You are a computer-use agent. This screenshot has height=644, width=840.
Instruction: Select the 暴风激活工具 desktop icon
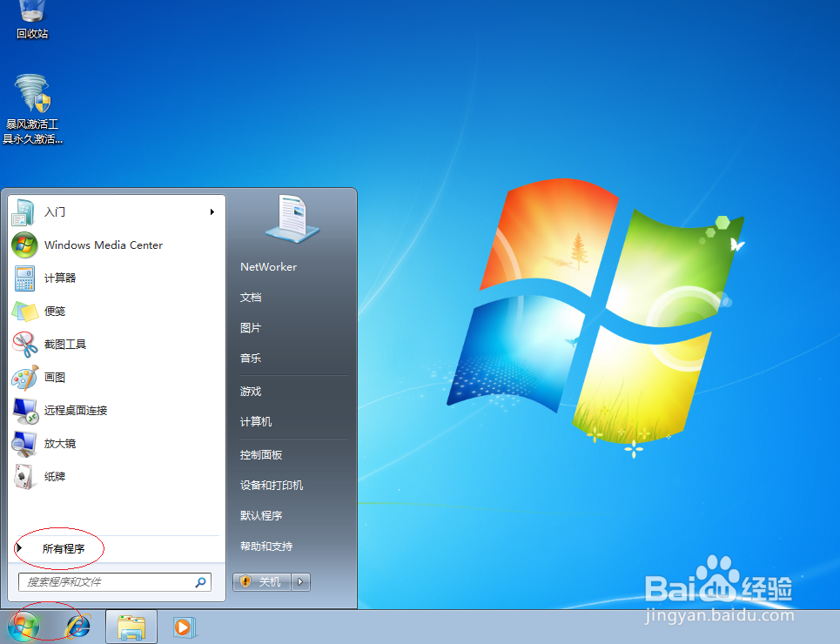click(x=33, y=110)
